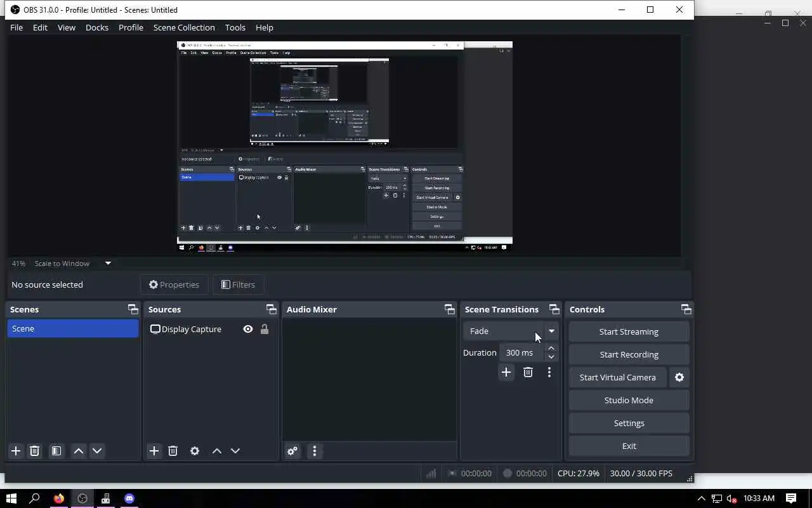
Task: Click Start Recording
Action: point(629,354)
